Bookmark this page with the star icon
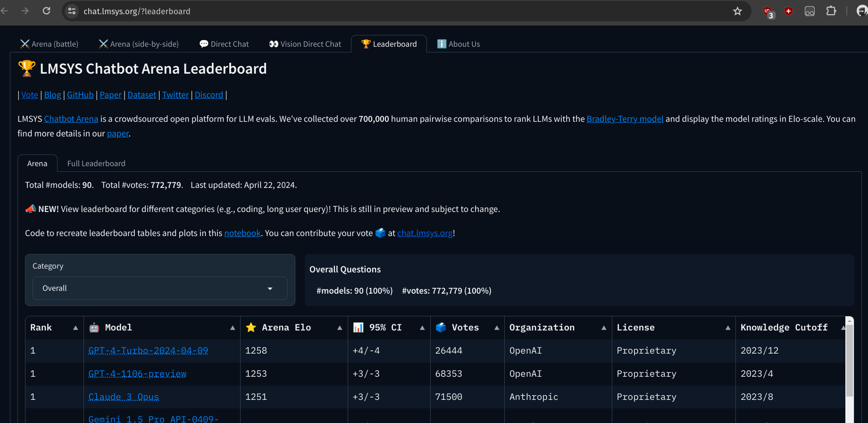The height and width of the screenshot is (423, 868). (737, 11)
